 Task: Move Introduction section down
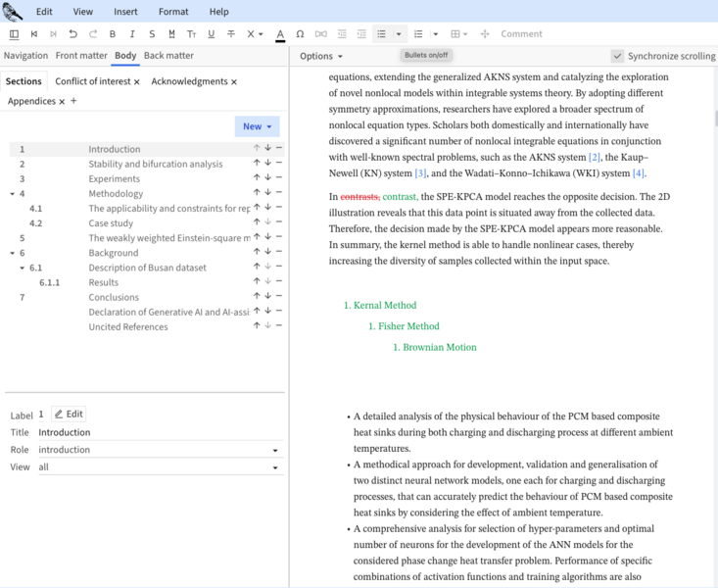[267, 148]
